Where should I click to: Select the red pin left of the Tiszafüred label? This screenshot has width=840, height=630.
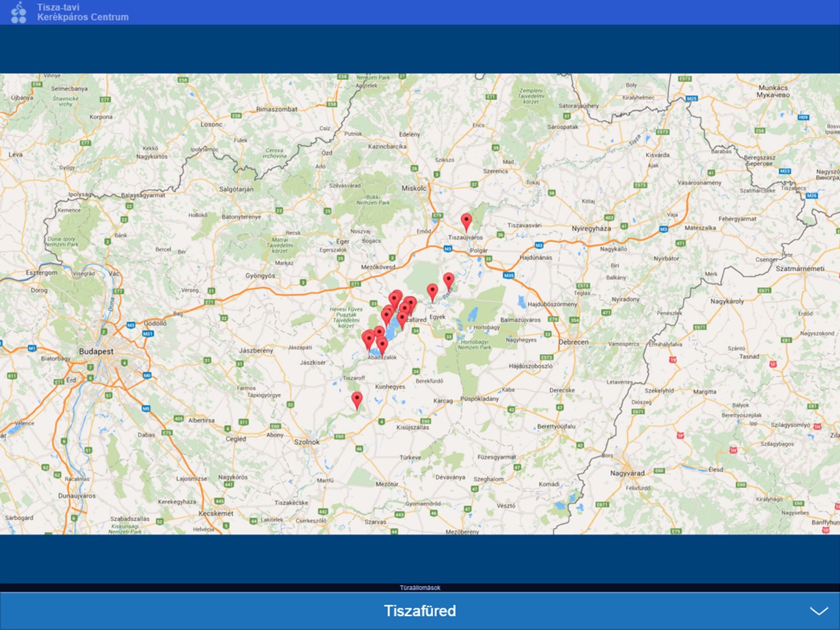coord(402,321)
